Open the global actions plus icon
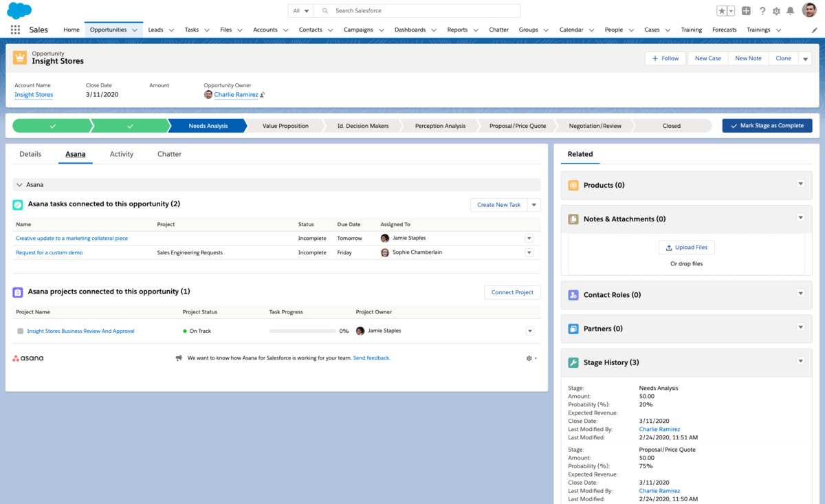Image resolution: width=825 pixels, height=504 pixels. [x=746, y=11]
